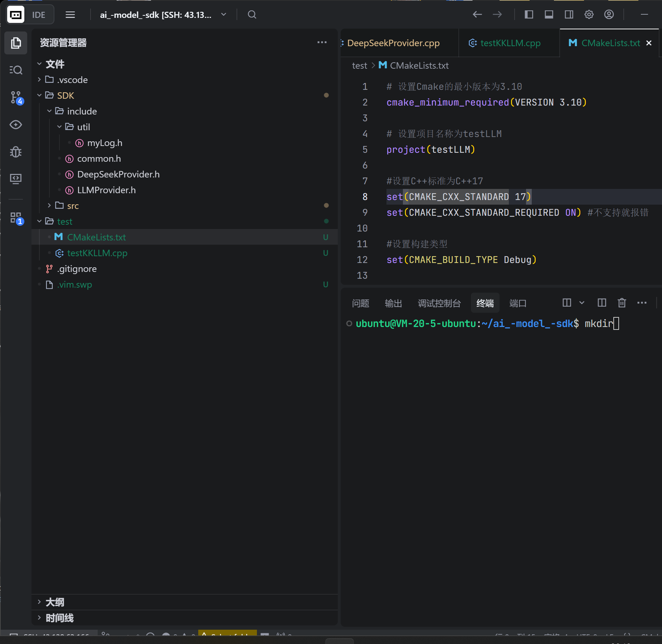This screenshot has width=662, height=644.
Task: Open the 调试控制台 panel tab
Action: click(439, 303)
